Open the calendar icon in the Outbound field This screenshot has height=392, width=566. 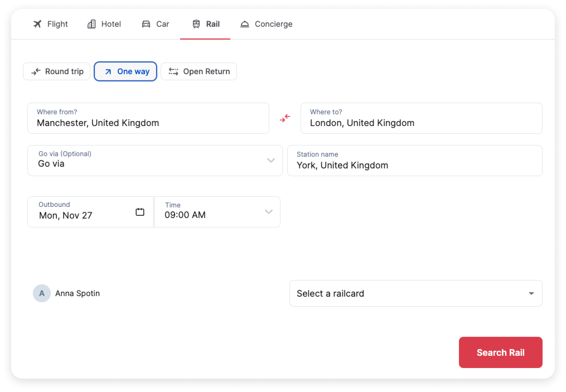(140, 212)
